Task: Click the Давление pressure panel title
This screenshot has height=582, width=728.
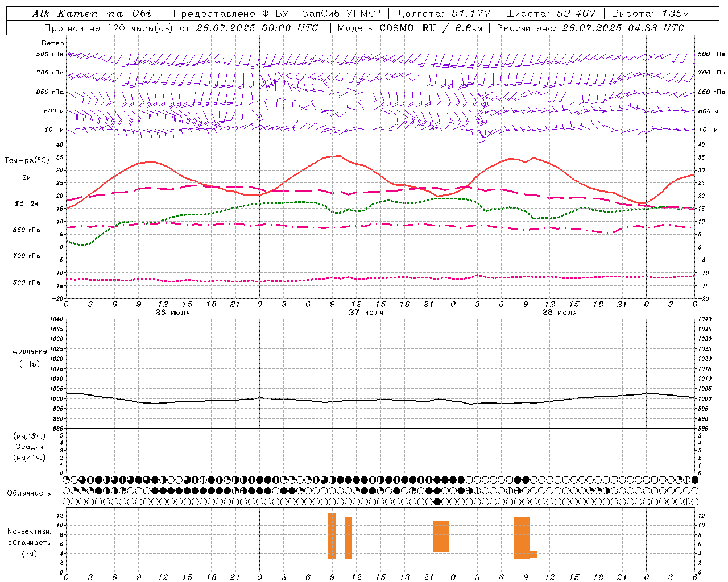Action: 30,351
